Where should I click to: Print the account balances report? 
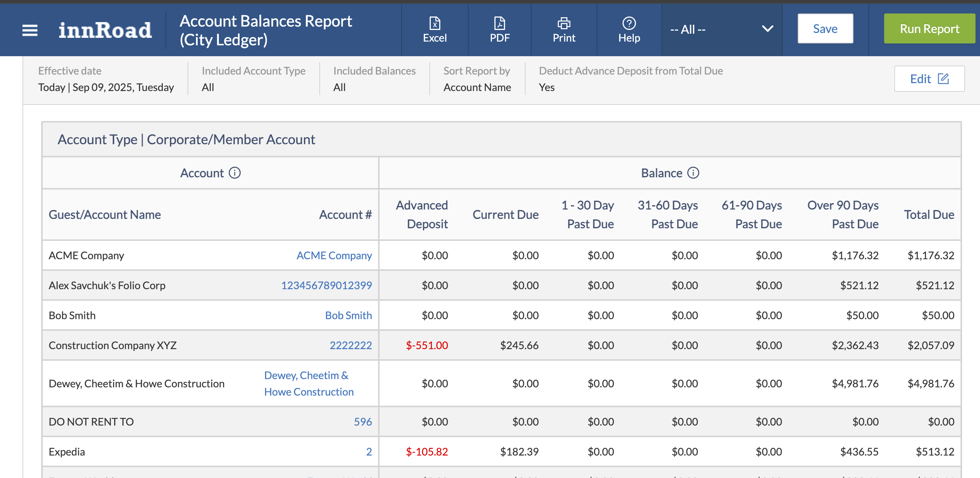[563, 30]
